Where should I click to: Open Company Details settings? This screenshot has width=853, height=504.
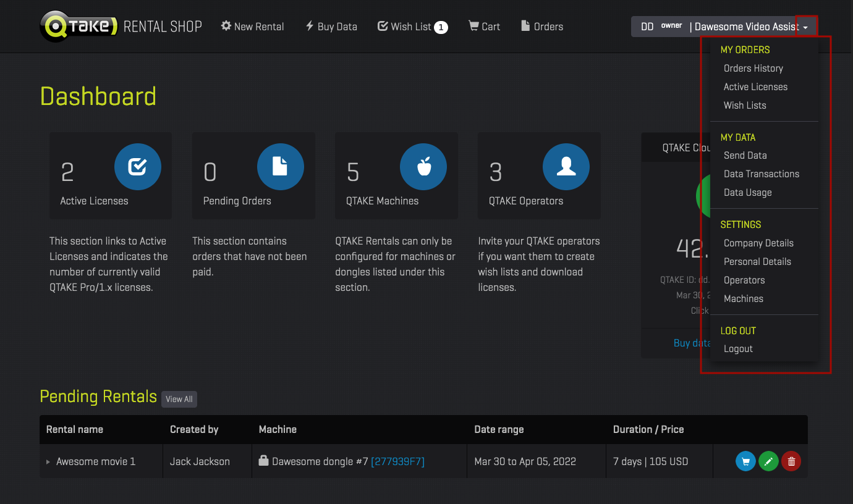[758, 243]
